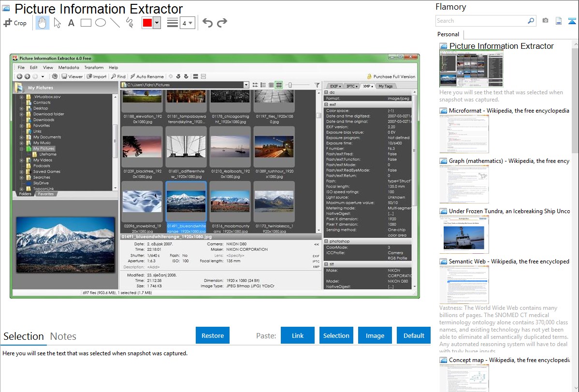Image resolution: width=579 pixels, height=392 pixels.
Task: Click the blue upload icon in Flamory header
Action: 572,21
